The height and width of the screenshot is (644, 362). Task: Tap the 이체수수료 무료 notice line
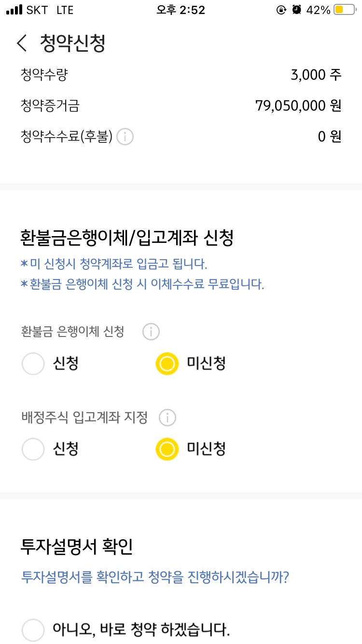tap(142, 284)
